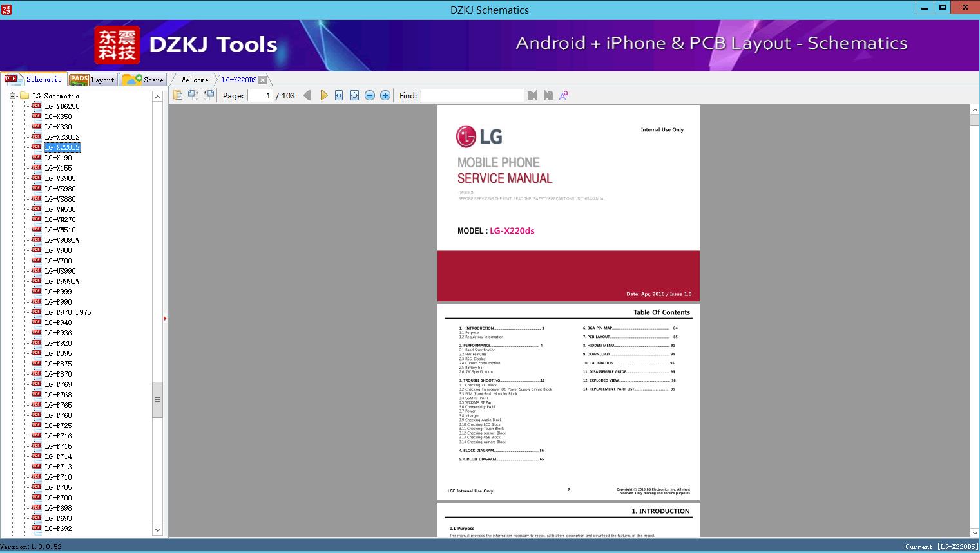
Task: Open LG-P920 schematic
Action: [x=58, y=343]
